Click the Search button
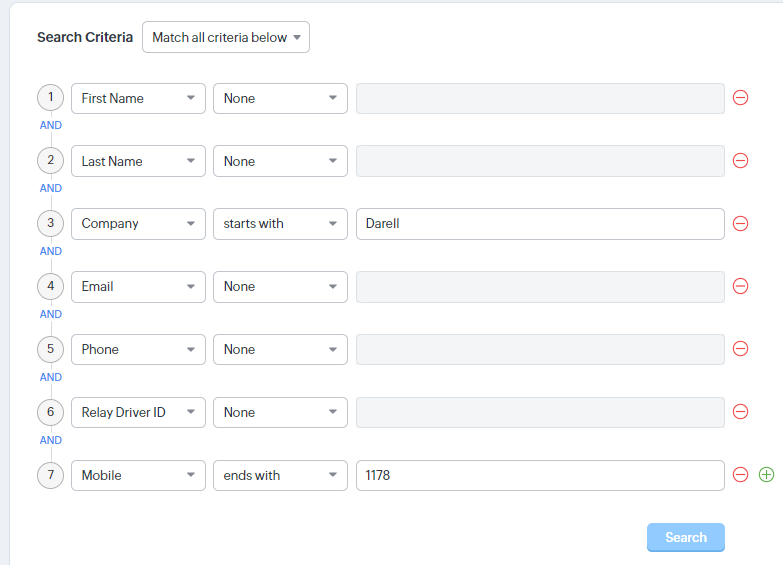 [685, 537]
